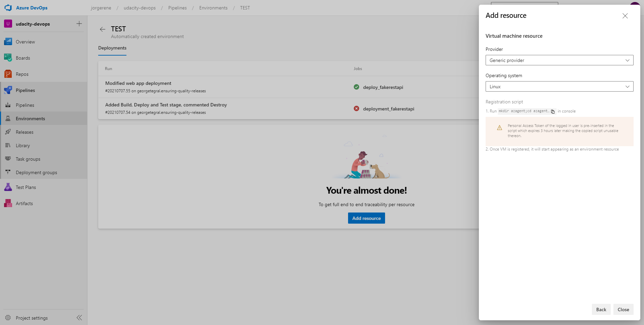Open Repos in the sidebar
Screen dimensions: 644x325
[x=44, y=74]
